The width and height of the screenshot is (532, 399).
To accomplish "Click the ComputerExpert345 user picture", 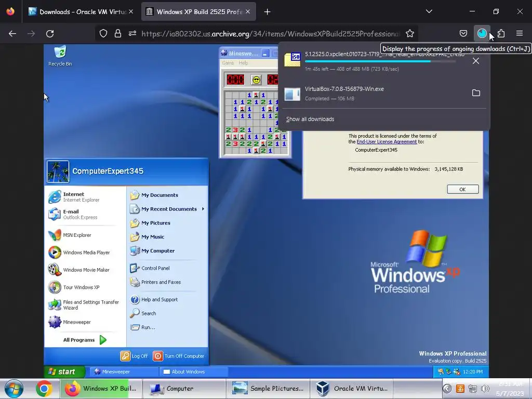I will pyautogui.click(x=58, y=171).
